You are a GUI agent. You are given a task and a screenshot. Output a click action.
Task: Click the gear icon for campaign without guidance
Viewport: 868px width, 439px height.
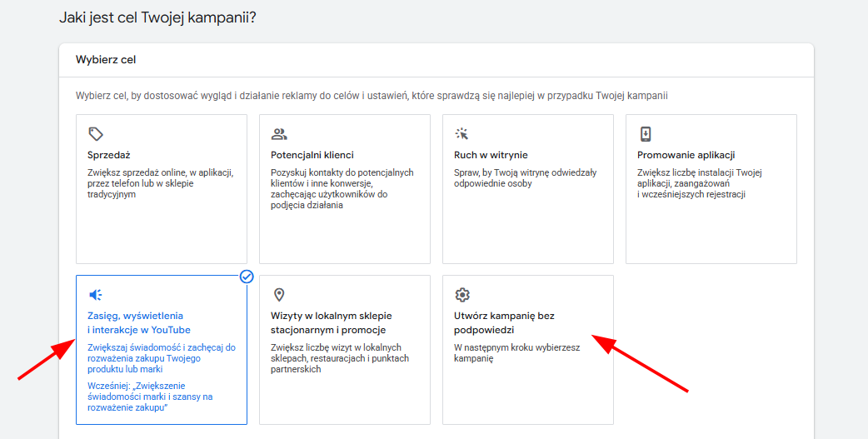coord(462,295)
